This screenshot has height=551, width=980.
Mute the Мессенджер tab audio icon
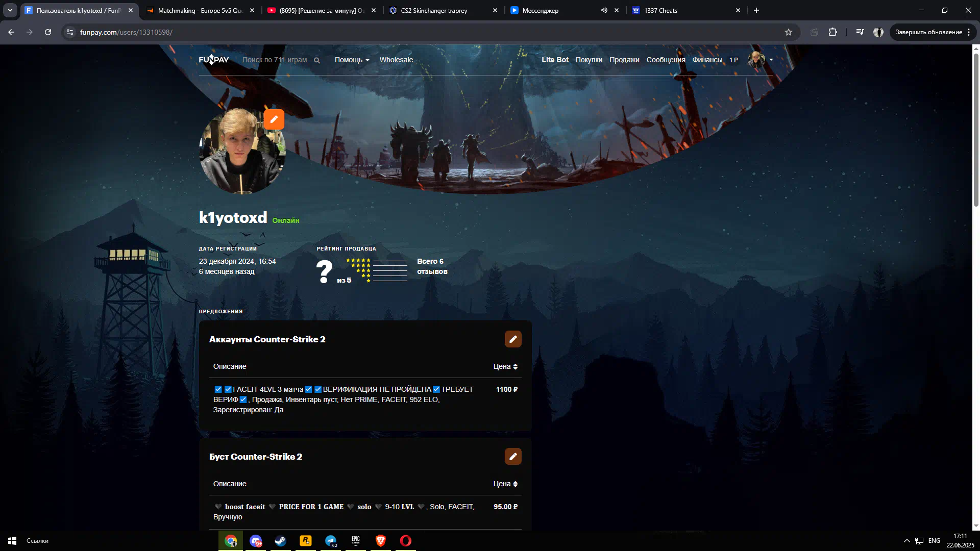pos(604,10)
